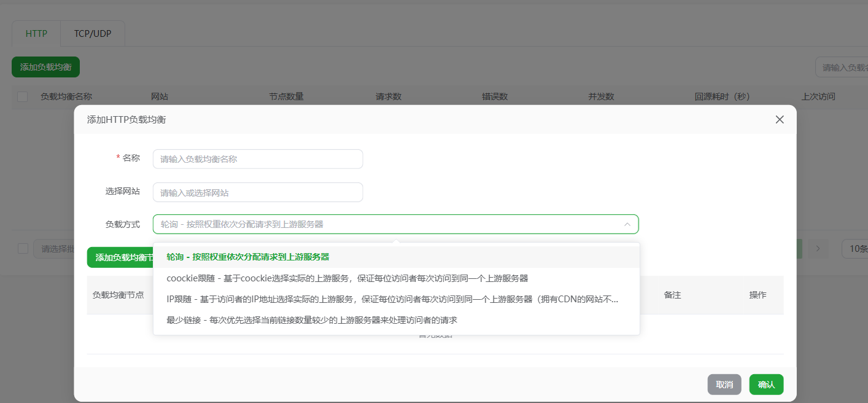
Task: Open the batch operation selector 请选择批量
Action: (54, 249)
